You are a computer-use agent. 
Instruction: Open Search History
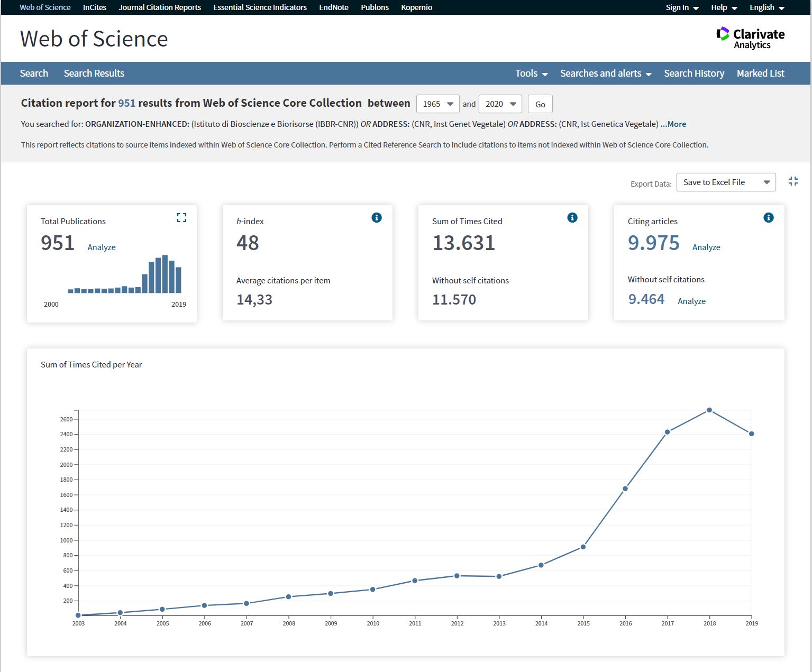[694, 73]
